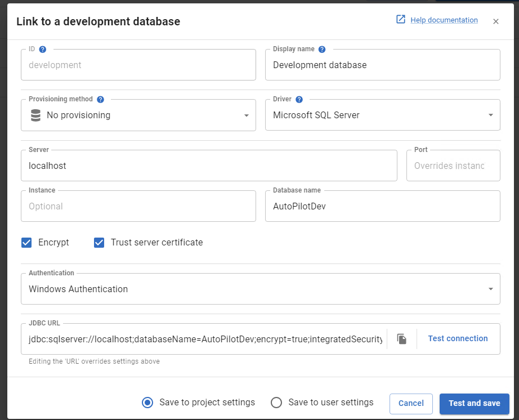519x420 pixels.
Task: Click the help icon next to Display name
Action: click(321, 49)
